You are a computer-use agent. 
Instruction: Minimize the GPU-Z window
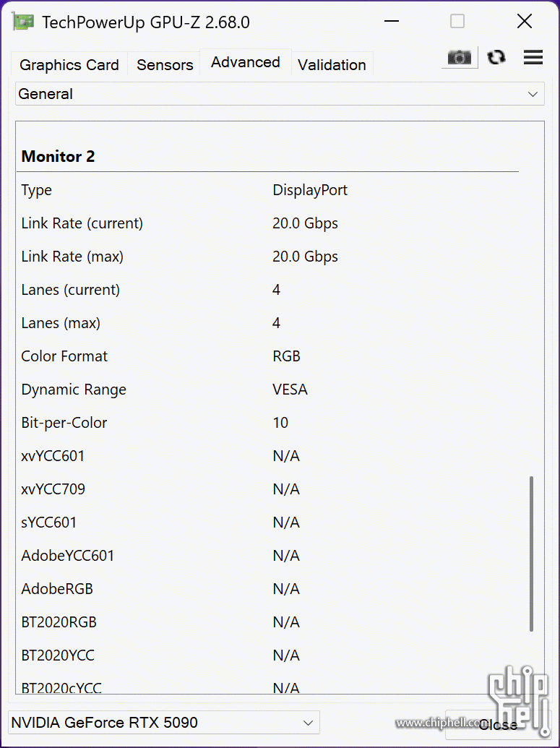[392, 22]
